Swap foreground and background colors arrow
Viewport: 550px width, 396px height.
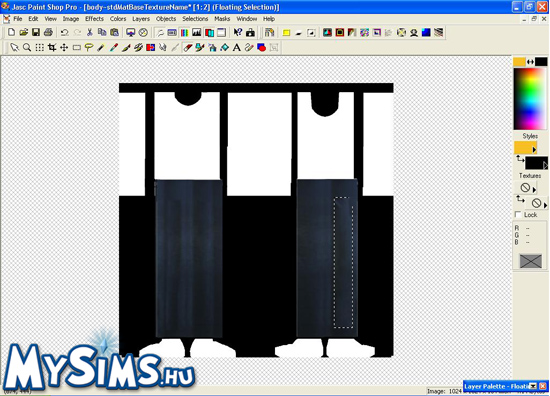click(x=530, y=62)
